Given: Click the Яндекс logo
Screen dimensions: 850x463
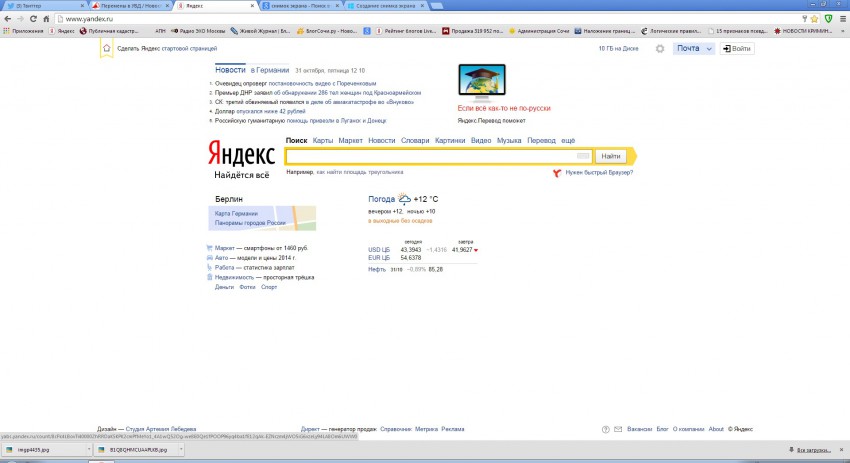Looking at the screenshot, I should [241, 155].
